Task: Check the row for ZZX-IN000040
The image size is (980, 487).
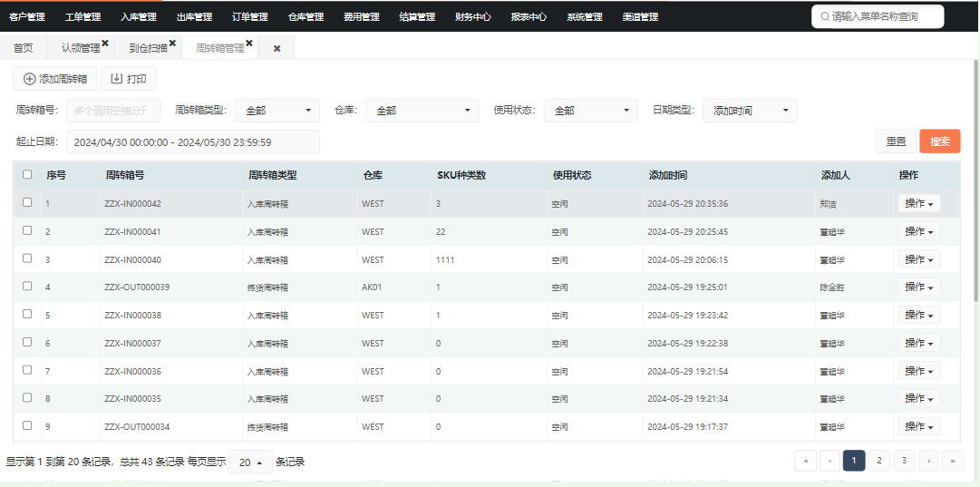Action: pyautogui.click(x=27, y=258)
